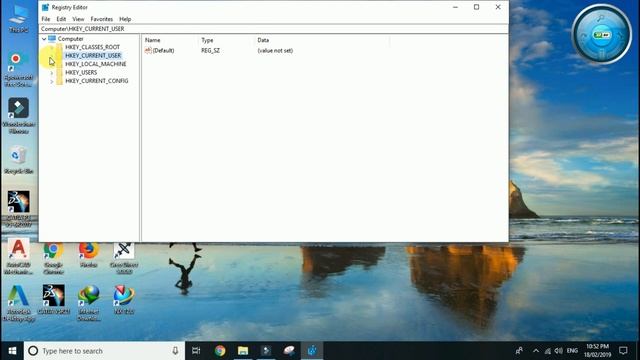Screen dimensions: 640x360
Task: Expand the HKEY_USERS key
Action: coord(52,73)
